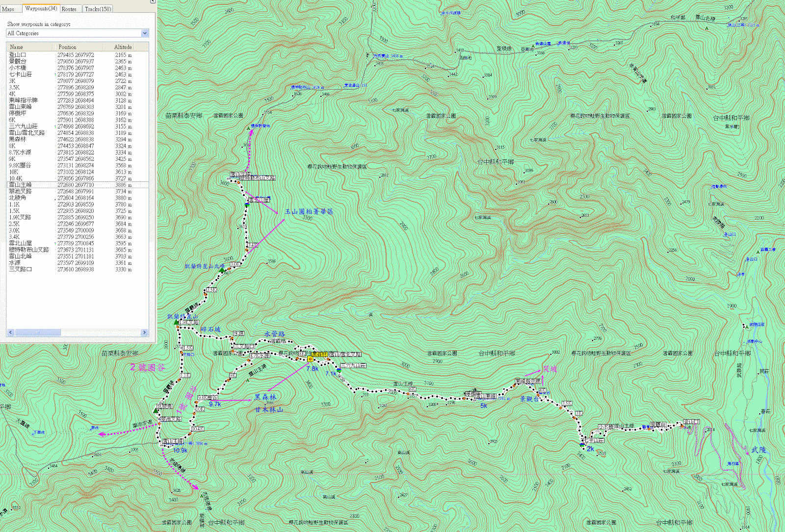Viewport: 785px width, 532px height.
Task: Click the 三六九山莊 waypoint label on the map
Action: pyautogui.click(x=353, y=366)
